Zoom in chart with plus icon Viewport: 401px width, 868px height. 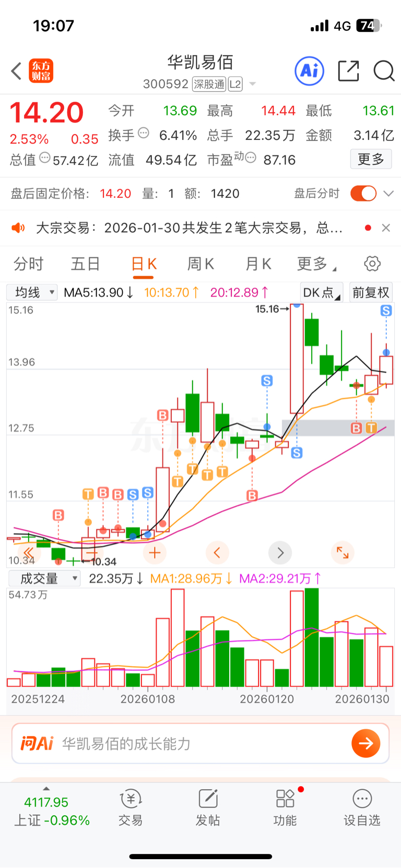[155, 552]
